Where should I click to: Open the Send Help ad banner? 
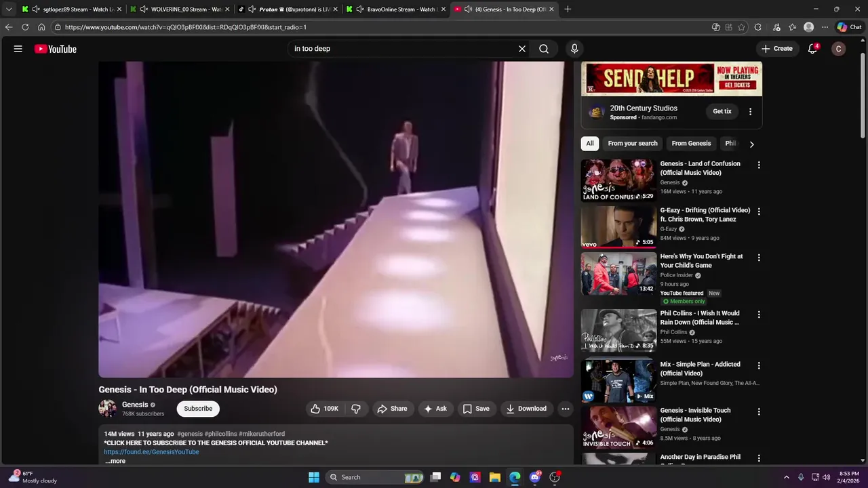click(x=671, y=79)
